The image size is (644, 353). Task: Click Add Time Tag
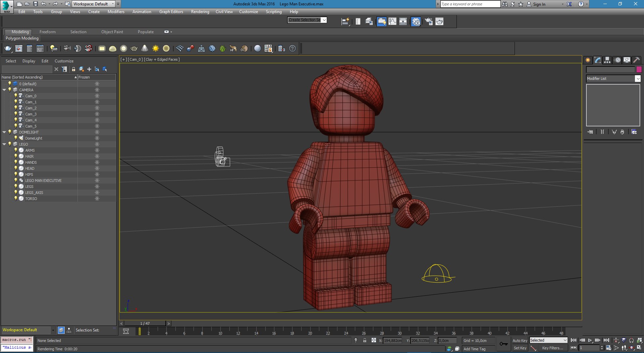pyautogui.click(x=474, y=349)
